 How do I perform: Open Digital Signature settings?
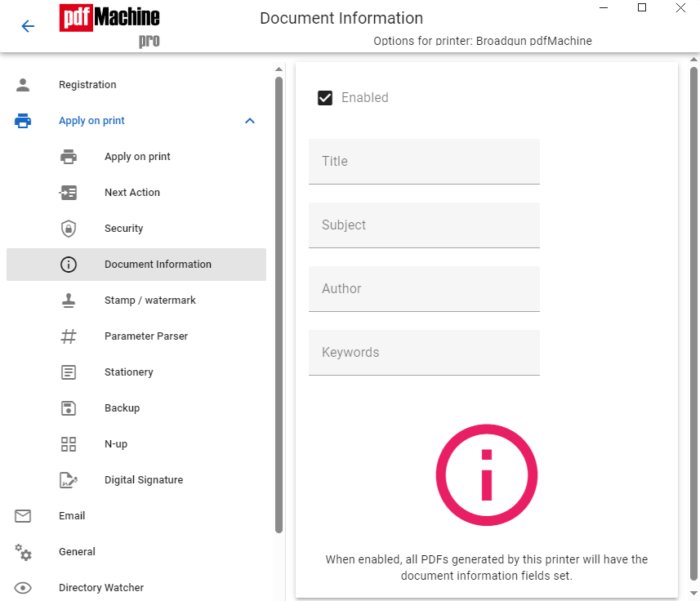(x=136, y=480)
